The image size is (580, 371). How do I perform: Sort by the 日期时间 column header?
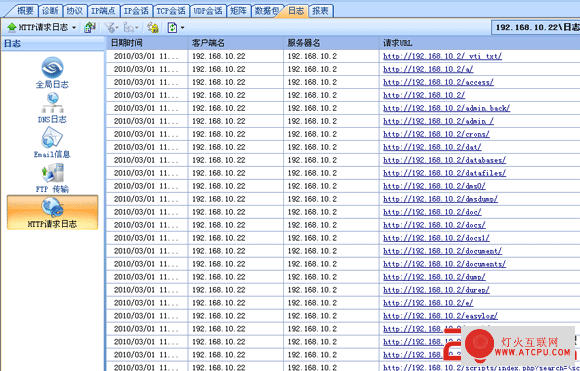click(147, 43)
